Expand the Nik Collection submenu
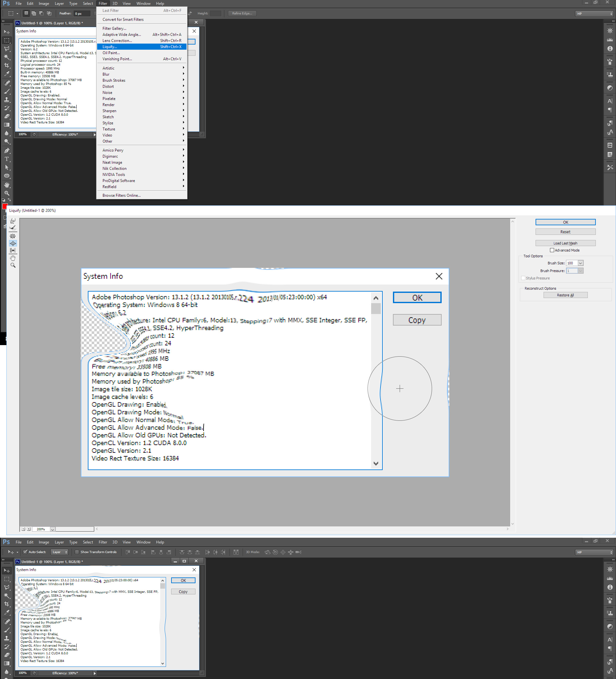The width and height of the screenshot is (616, 679). click(x=142, y=169)
